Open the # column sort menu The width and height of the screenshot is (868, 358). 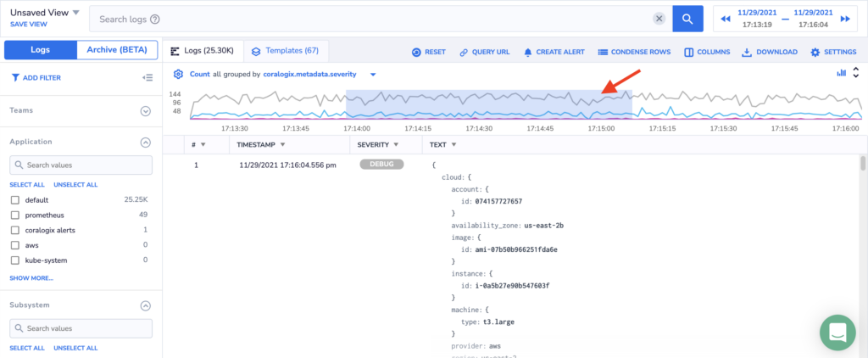[203, 144]
